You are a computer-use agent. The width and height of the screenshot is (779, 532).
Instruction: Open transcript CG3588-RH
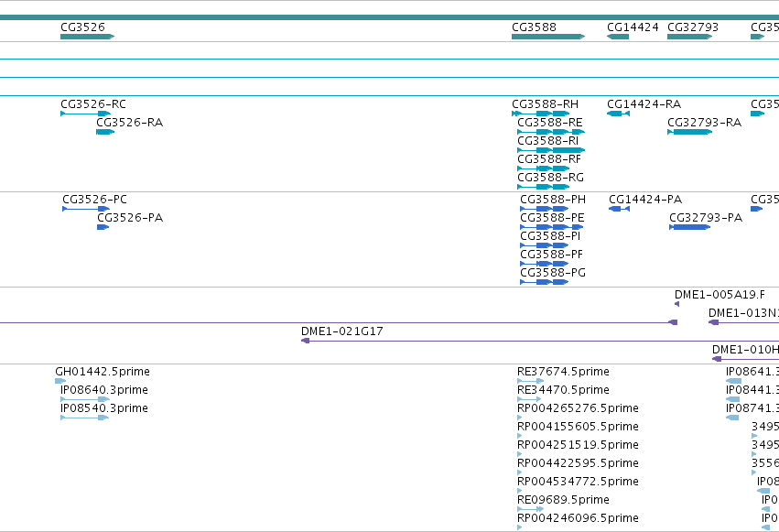545,104
